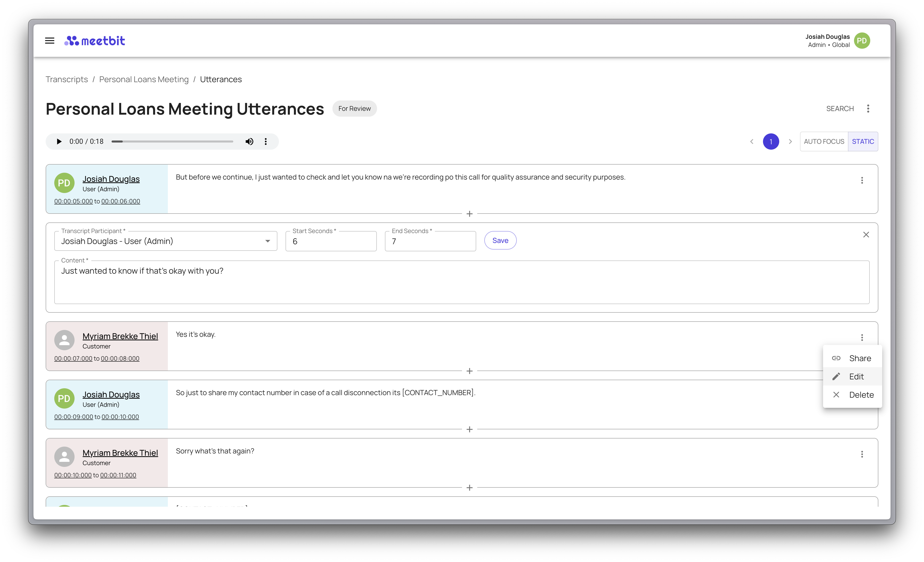The width and height of the screenshot is (924, 562).
Task: Mute the audio player volume
Action: pyautogui.click(x=249, y=142)
